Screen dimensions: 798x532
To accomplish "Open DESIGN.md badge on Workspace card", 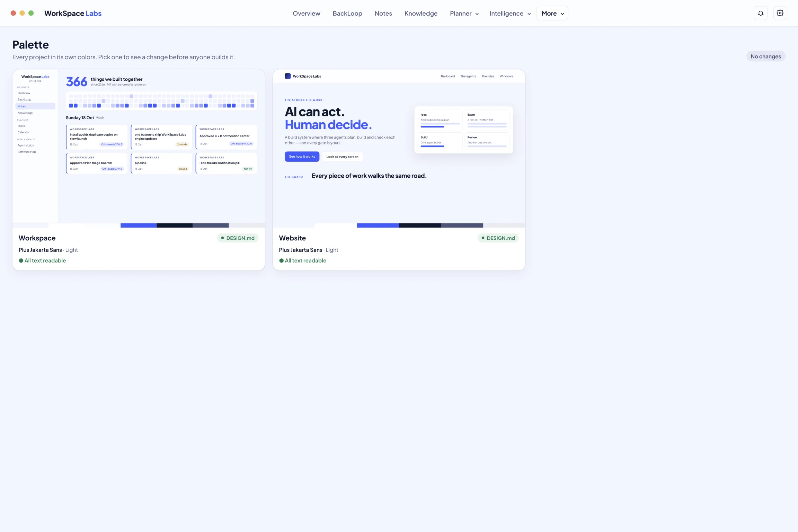I will point(238,238).
